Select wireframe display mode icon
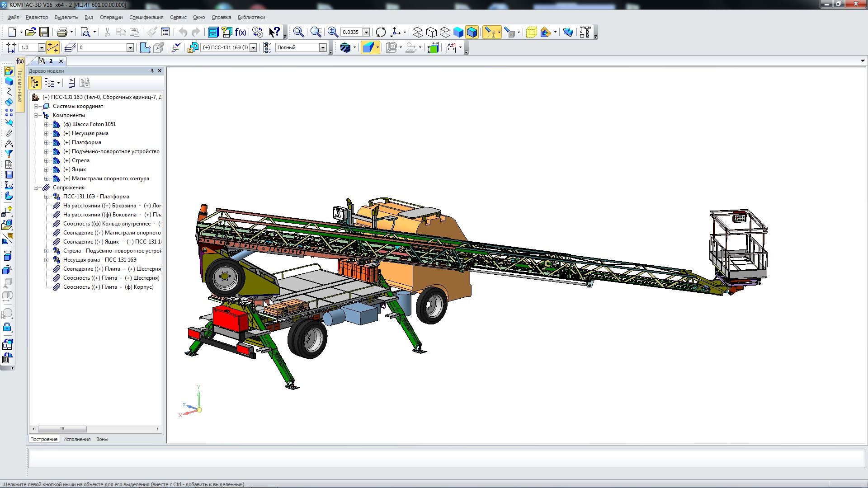The height and width of the screenshot is (488, 868). click(x=418, y=32)
